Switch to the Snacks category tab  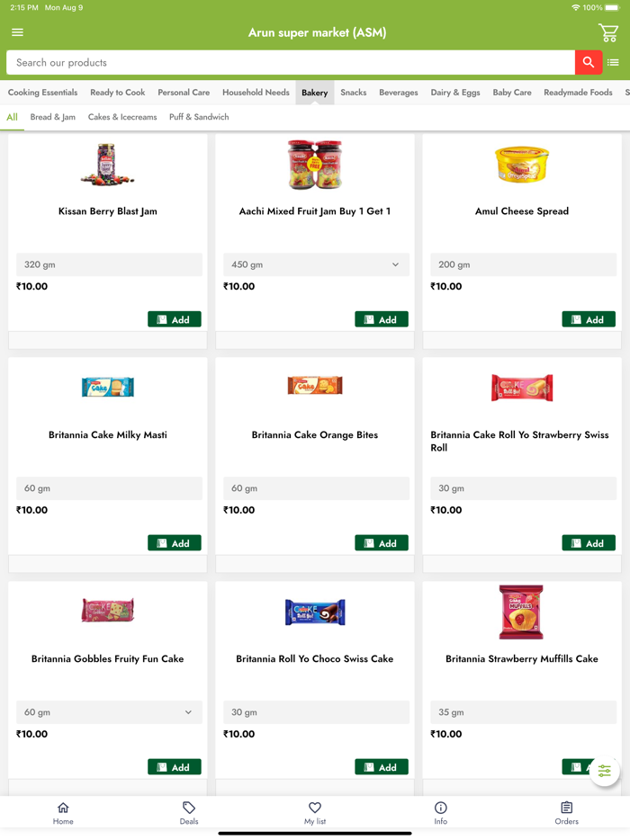point(353,93)
